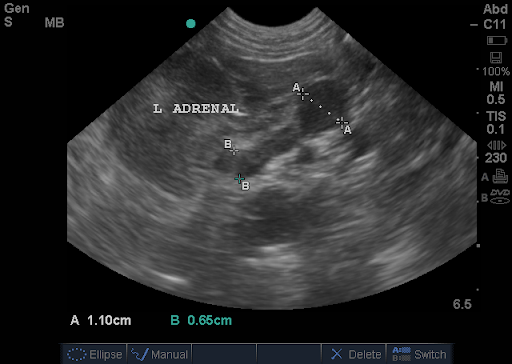
Task: Click the MB mode label
Action: (x=54, y=23)
